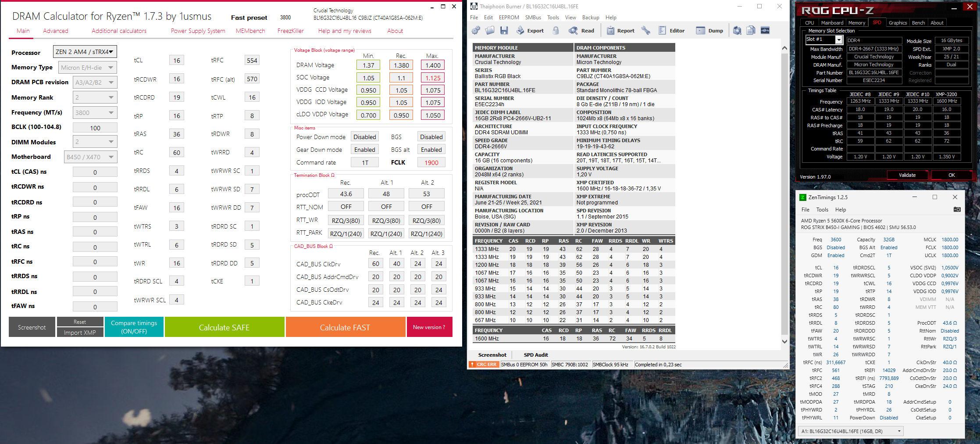This screenshot has height=444, width=980.
Task: Click the wrench tool icon in Thaiphoon toolbar
Action: click(x=645, y=30)
